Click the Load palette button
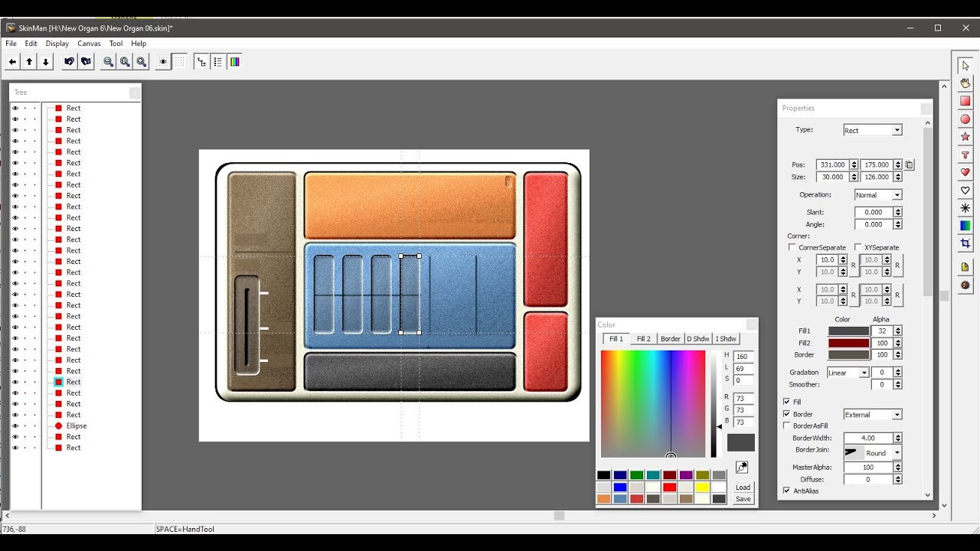This screenshot has width=980, height=551. click(743, 487)
